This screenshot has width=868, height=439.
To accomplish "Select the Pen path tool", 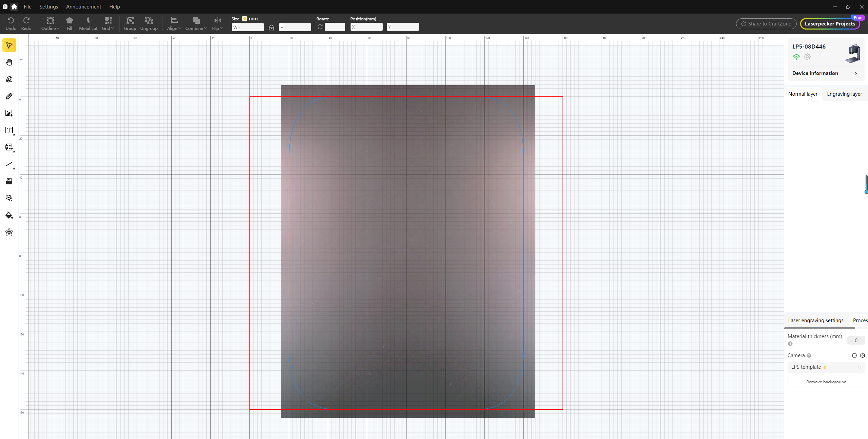I will click(9, 79).
